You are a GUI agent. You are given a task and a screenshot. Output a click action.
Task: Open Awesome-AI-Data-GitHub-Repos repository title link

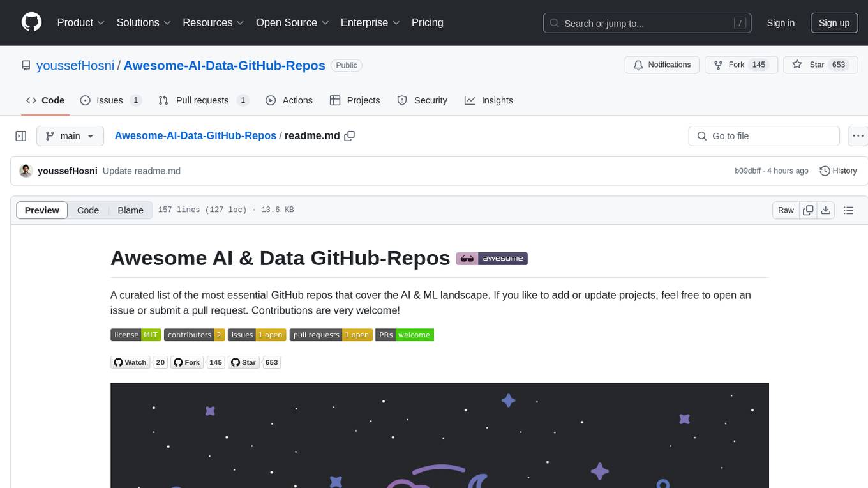click(224, 65)
